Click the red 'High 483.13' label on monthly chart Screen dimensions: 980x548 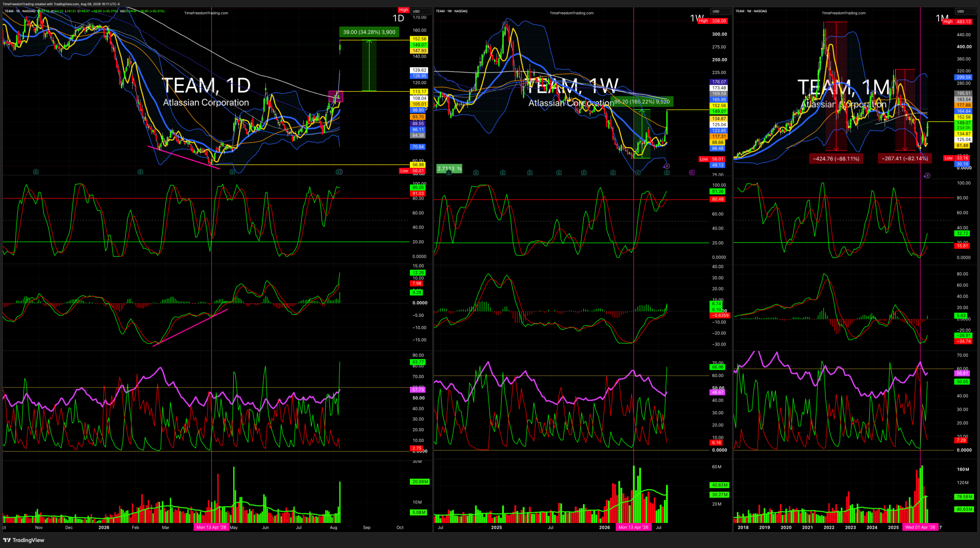(x=958, y=22)
